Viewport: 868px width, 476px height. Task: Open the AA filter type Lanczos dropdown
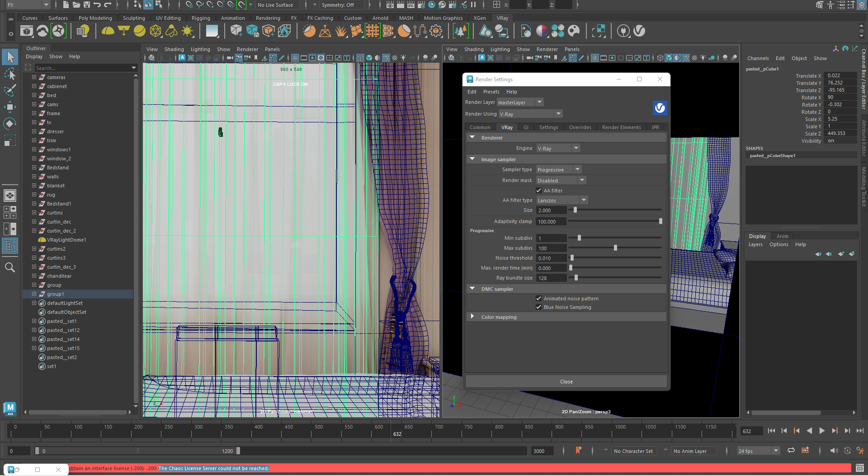click(x=562, y=201)
